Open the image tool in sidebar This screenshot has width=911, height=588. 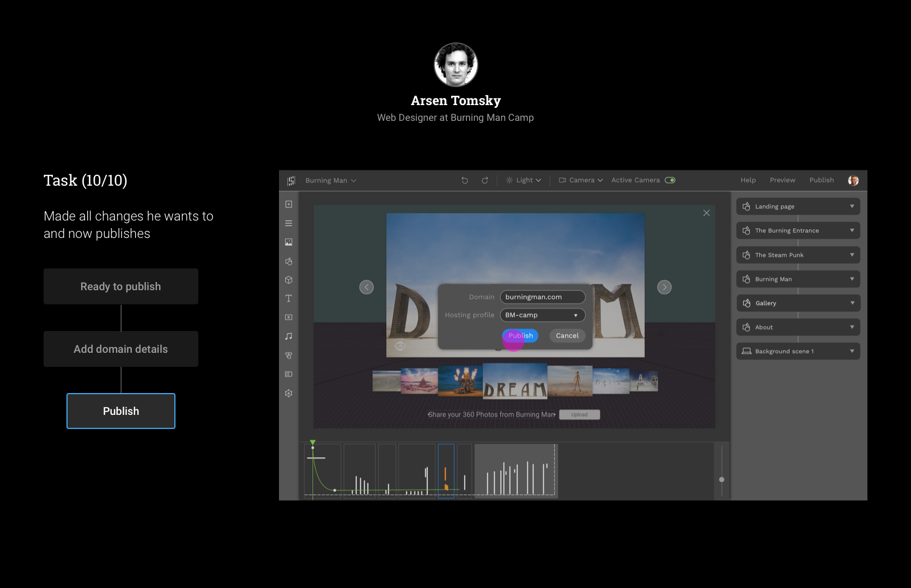289,242
